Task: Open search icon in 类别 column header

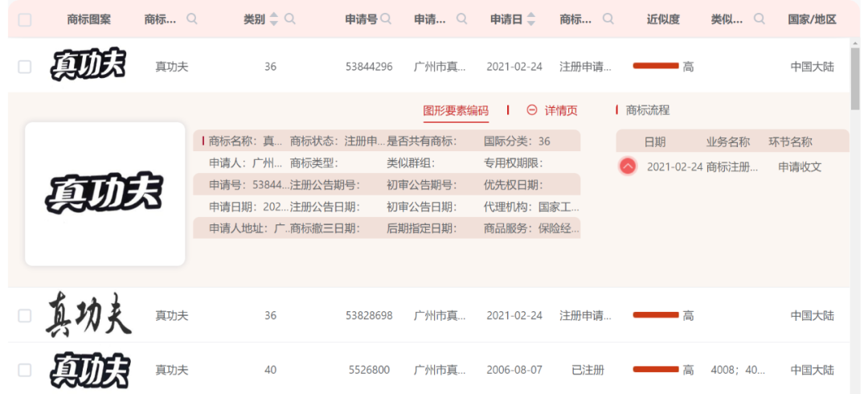Action: pos(289,18)
